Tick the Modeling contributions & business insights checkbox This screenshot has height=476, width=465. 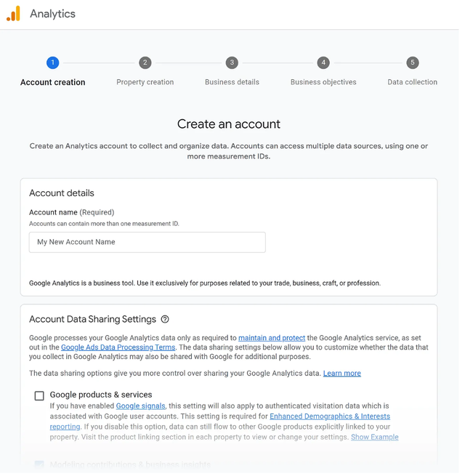coord(39,464)
